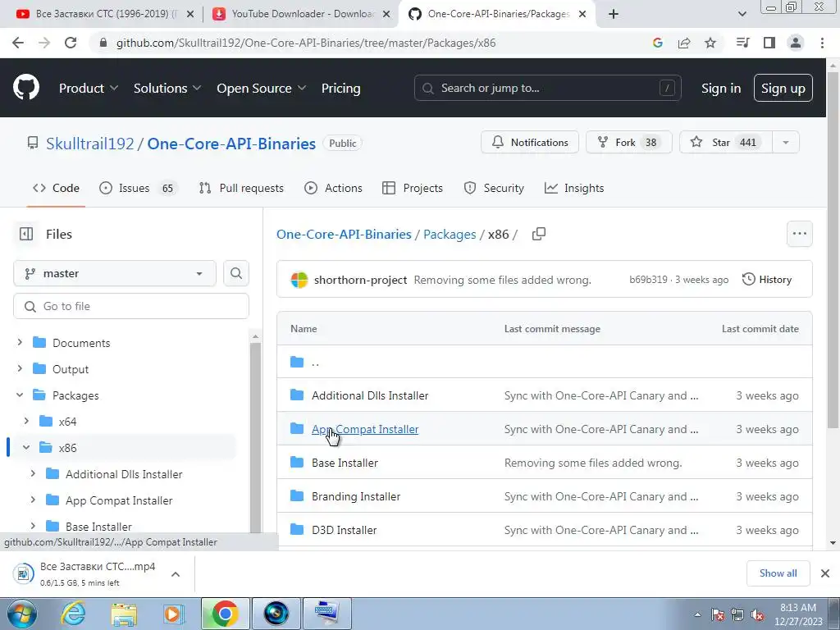This screenshot has width=840, height=630.
Task: Open Windows Explorer from the taskbar
Action: pos(124,614)
